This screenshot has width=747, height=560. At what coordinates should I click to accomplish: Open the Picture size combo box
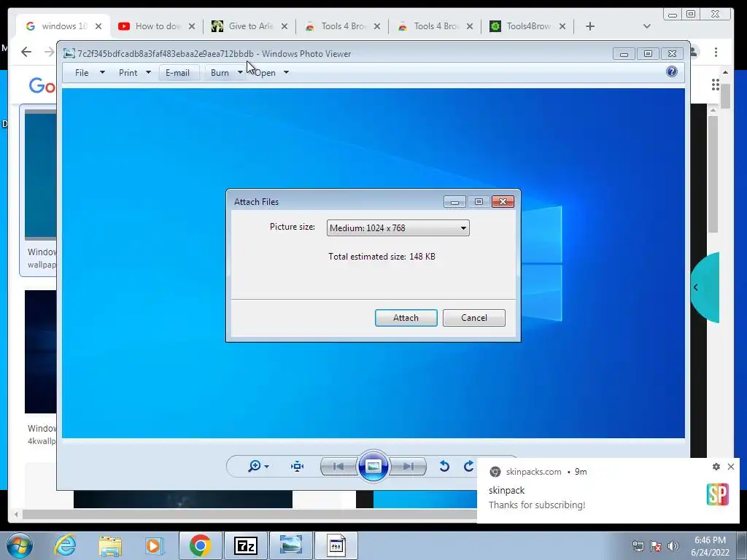(x=398, y=227)
